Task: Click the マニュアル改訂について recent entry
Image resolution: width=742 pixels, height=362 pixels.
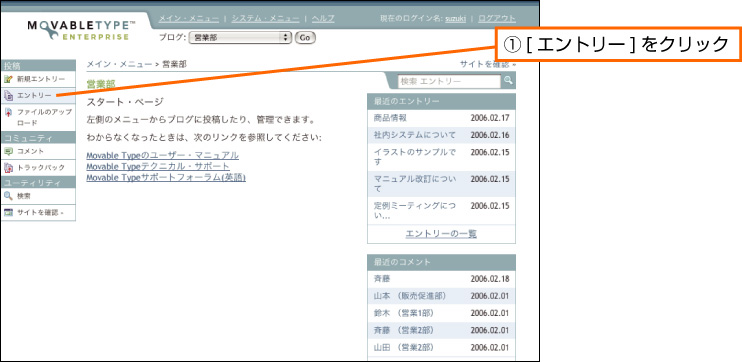Action: pyautogui.click(x=415, y=184)
